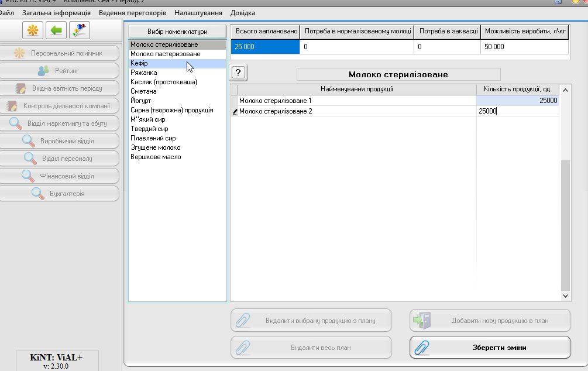Open Персональний помічник section
588x371 pixels.
(x=59, y=53)
